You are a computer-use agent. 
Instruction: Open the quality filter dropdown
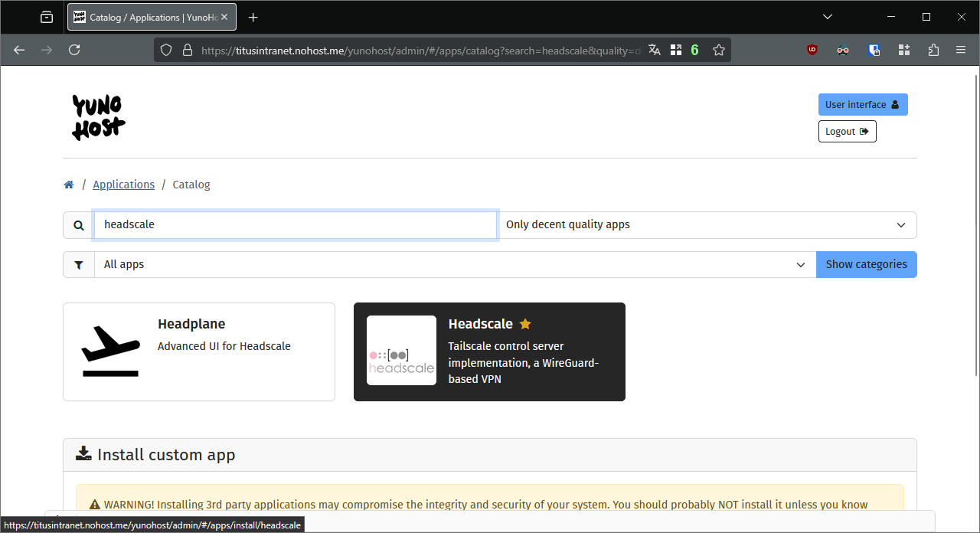point(707,225)
